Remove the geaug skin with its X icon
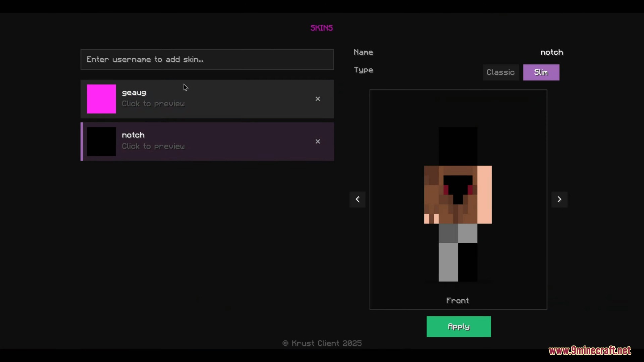Image resolution: width=644 pixels, height=362 pixels. 318,99
